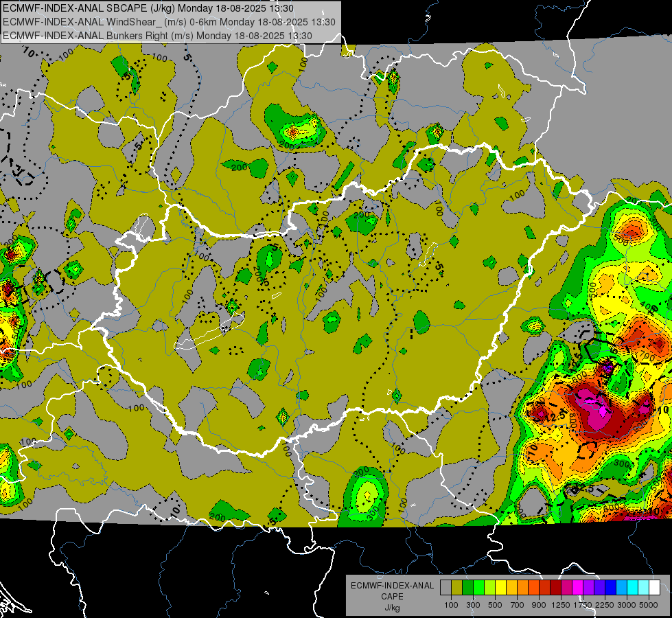This screenshot has width=672, height=618.
Task: Click the 3000 legend scale label
Action: [x=627, y=605]
